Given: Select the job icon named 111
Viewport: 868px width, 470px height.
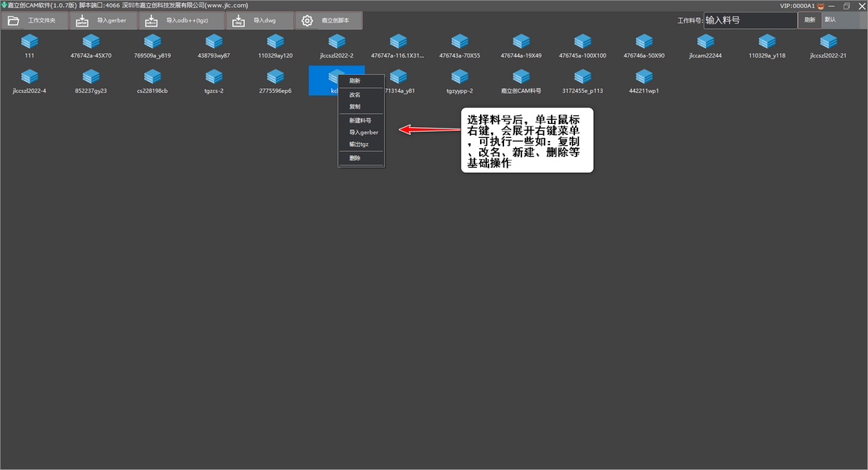Looking at the screenshot, I should tap(30, 47).
